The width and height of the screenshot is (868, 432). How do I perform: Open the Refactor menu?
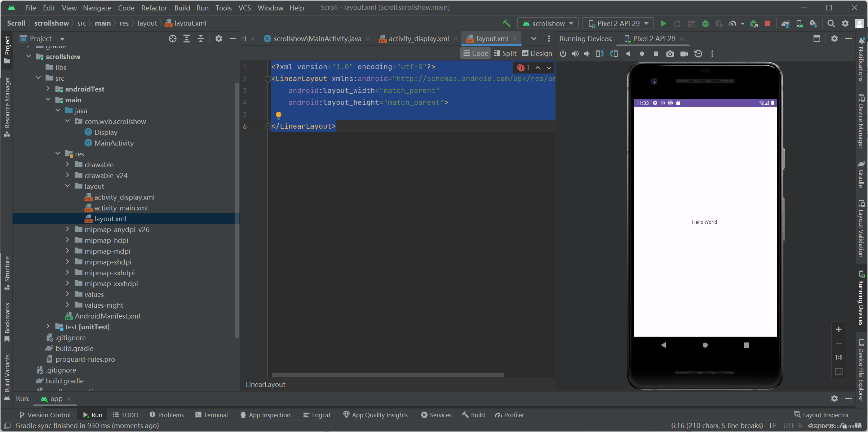click(154, 8)
